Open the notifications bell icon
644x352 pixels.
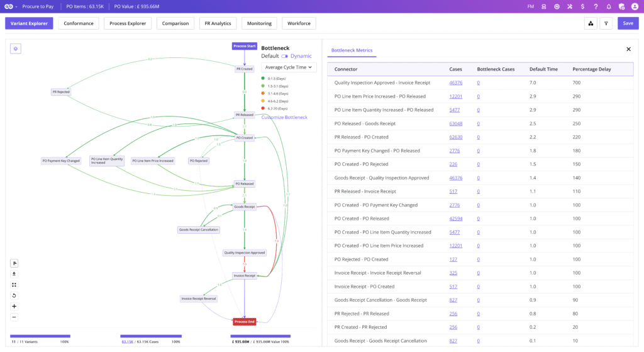pos(608,6)
